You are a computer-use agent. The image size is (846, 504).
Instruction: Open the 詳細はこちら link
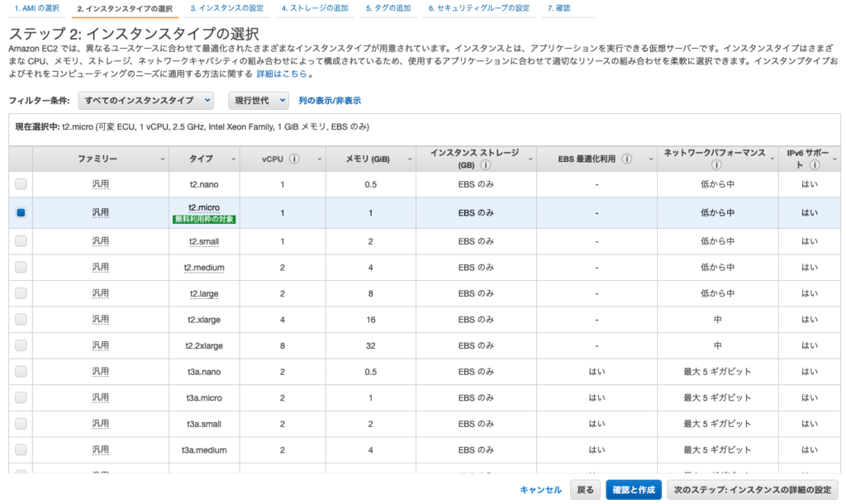(x=282, y=74)
